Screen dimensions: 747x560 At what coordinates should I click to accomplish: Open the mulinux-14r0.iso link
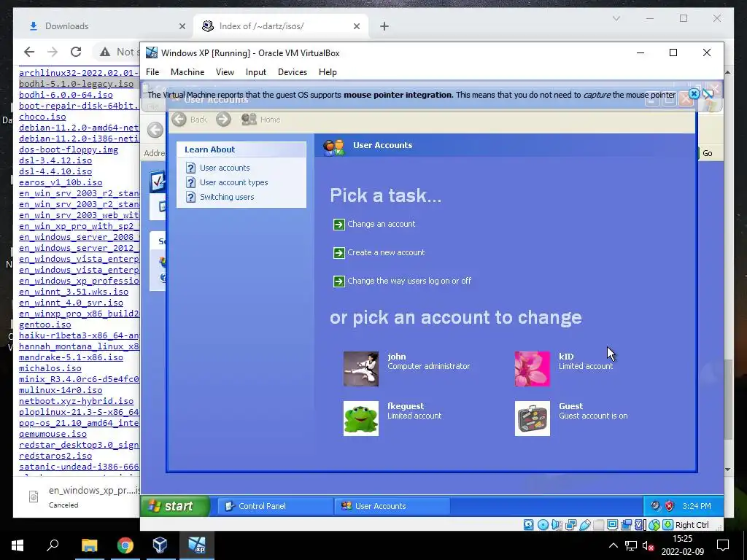tap(61, 390)
